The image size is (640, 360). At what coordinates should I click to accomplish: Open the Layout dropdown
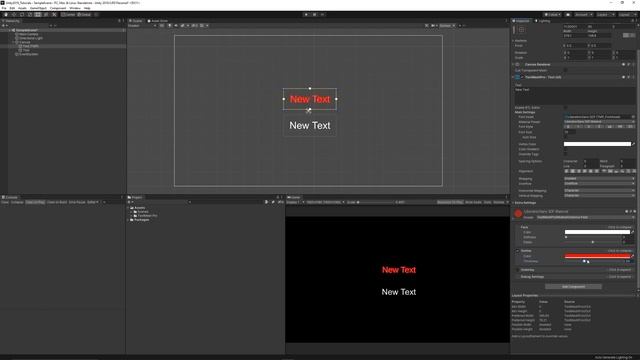[627, 15]
